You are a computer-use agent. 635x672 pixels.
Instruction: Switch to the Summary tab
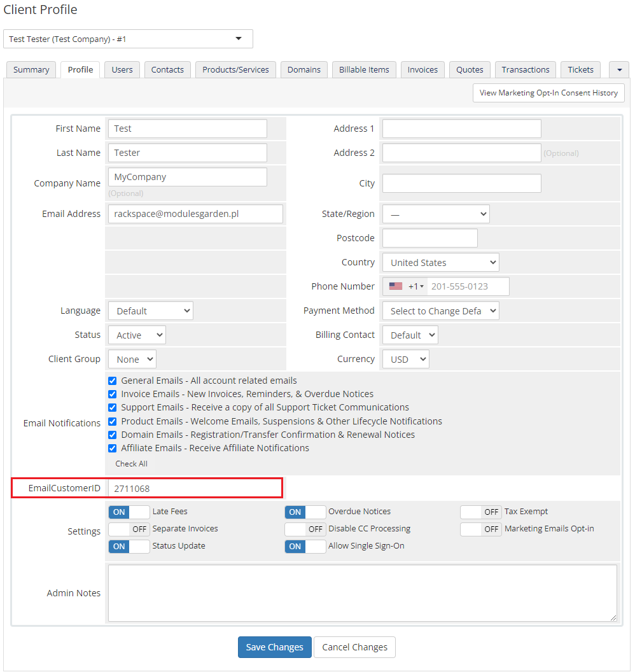pos(31,70)
